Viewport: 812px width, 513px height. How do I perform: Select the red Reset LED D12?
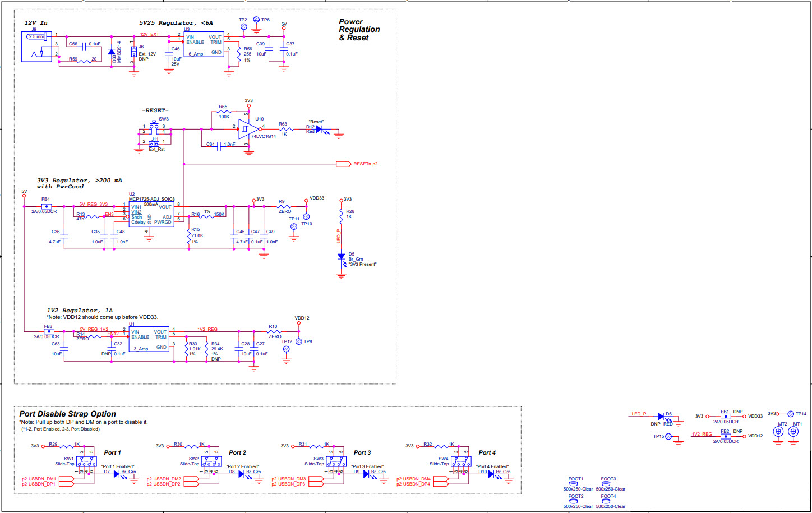pyautogui.click(x=319, y=130)
